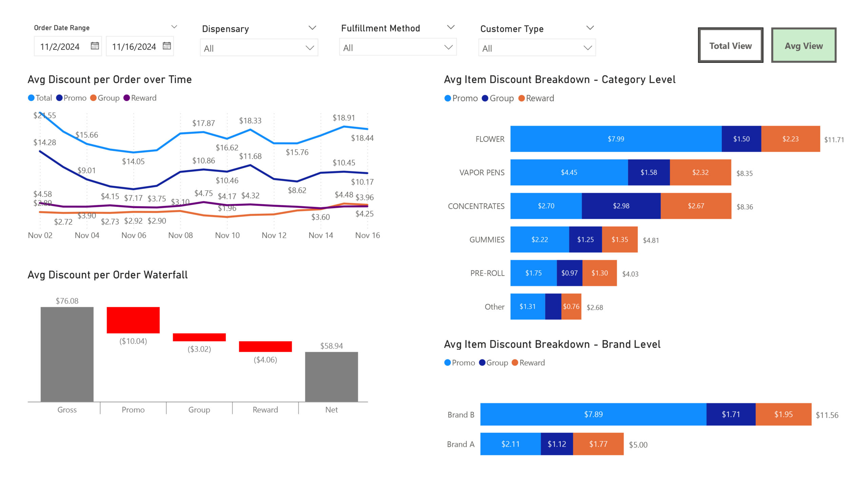Open the Customer Type All dropdown
This screenshot has height=502, width=868.
[x=537, y=48]
